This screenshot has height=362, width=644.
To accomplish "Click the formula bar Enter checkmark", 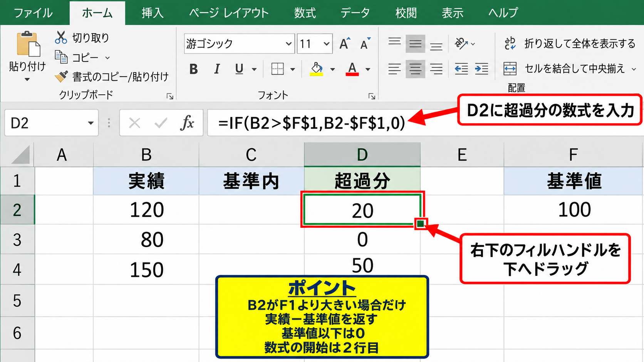I will (x=161, y=123).
